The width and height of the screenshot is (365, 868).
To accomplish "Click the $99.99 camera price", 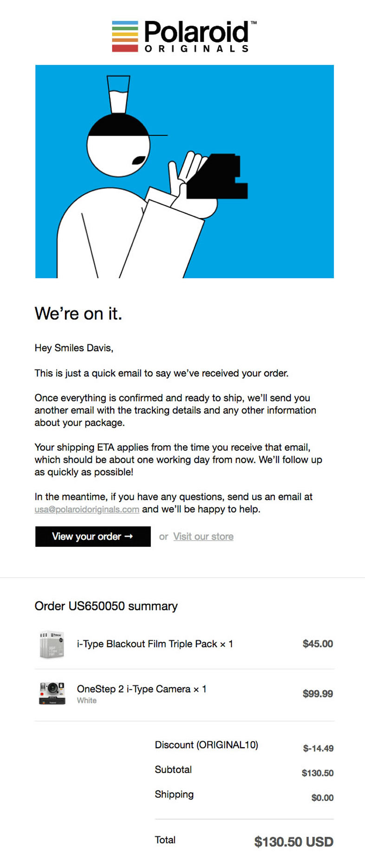I will [x=318, y=694].
